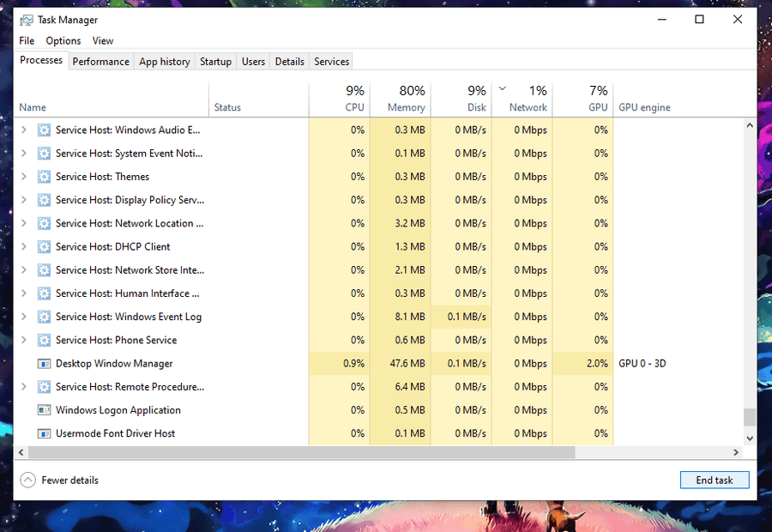Image resolution: width=772 pixels, height=532 pixels.
Task: Sort processes by CPU column header
Action: coord(339,100)
